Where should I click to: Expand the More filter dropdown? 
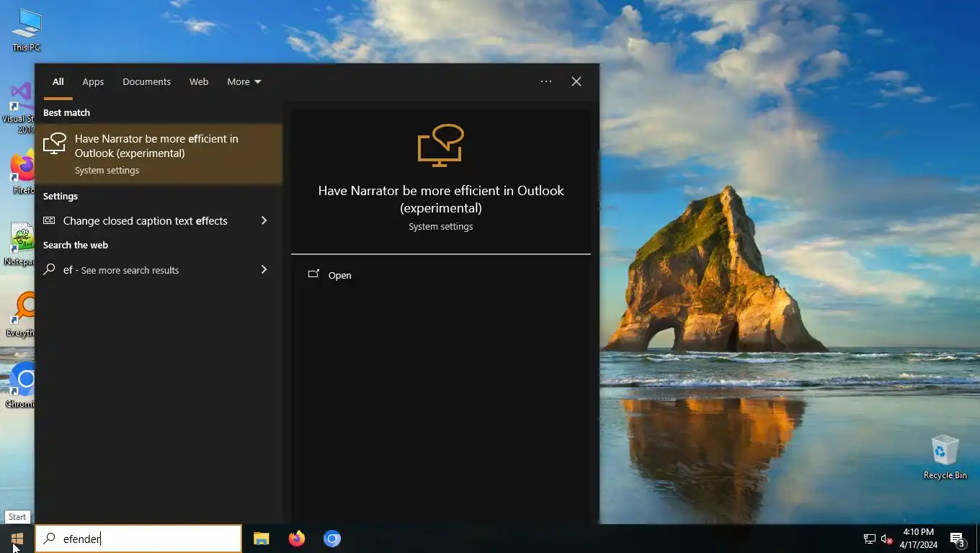[x=244, y=81]
